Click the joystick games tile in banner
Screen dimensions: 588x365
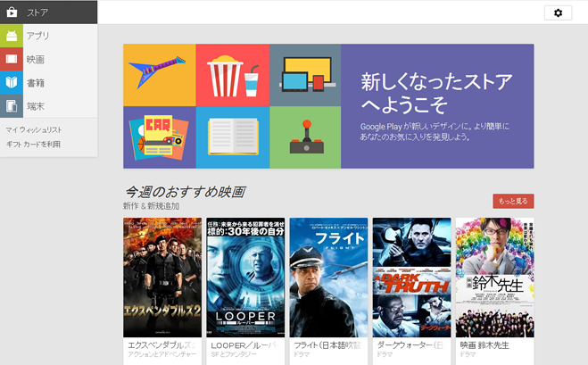[x=305, y=137]
